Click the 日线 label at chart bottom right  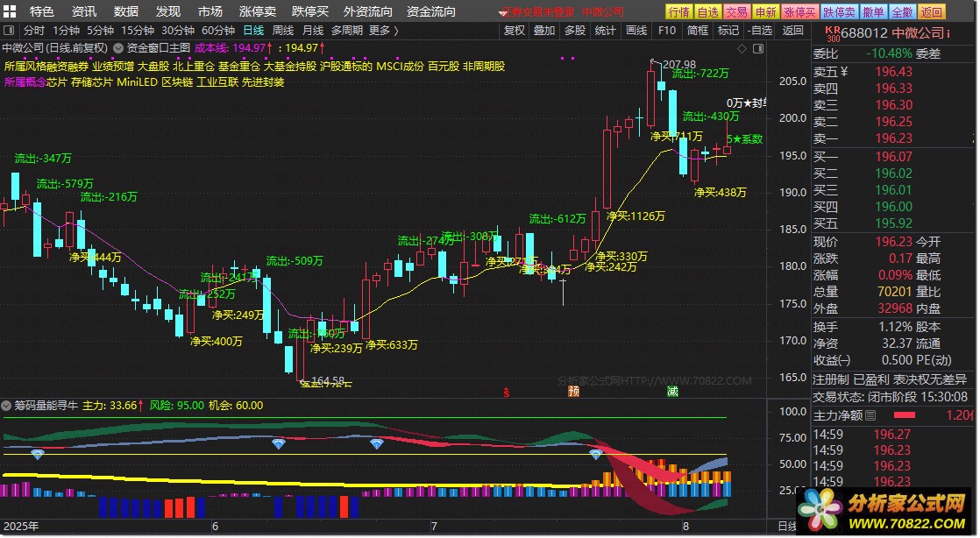pos(787,526)
